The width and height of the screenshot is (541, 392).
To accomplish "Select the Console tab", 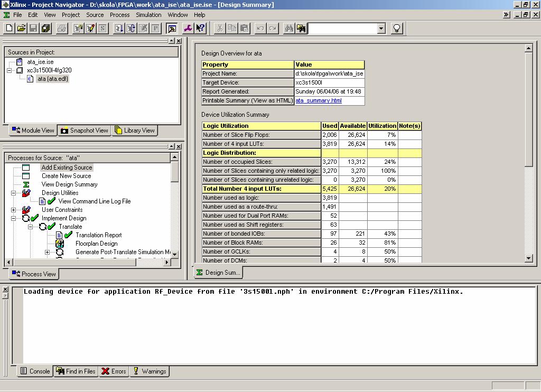I will pyautogui.click(x=35, y=371).
